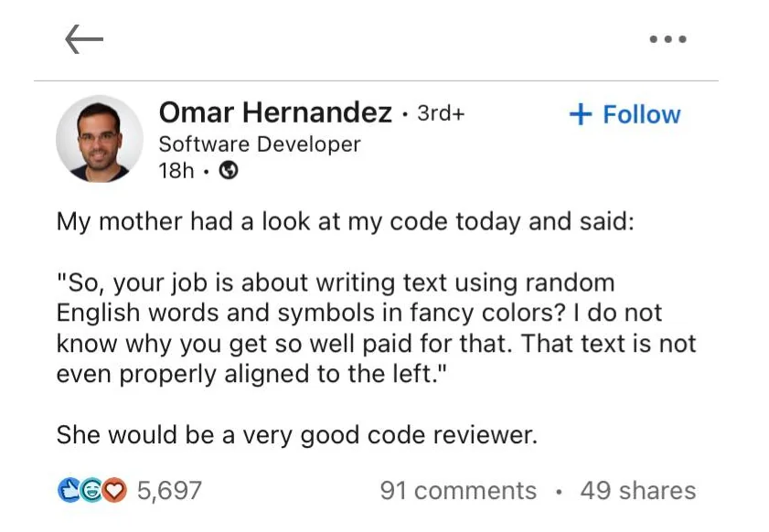The height and width of the screenshot is (532, 769).
Task: Click the teal laughing funny reaction icon
Action: tap(91, 490)
